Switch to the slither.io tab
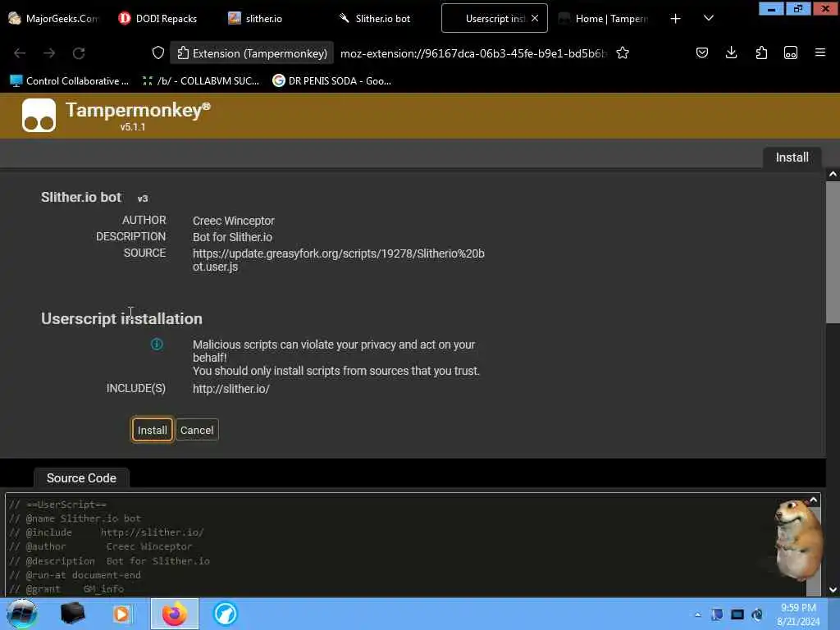The height and width of the screenshot is (630, 840). [255, 18]
